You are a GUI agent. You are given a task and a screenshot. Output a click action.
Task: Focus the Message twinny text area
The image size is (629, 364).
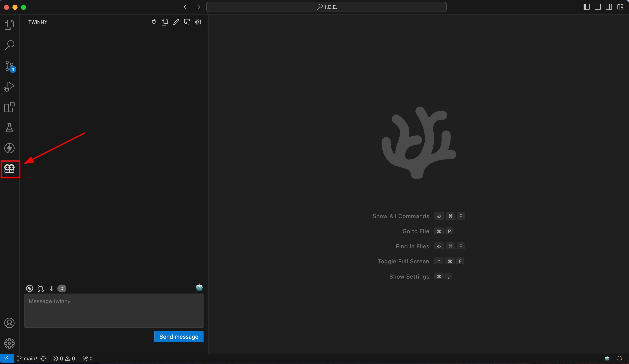[x=114, y=311]
